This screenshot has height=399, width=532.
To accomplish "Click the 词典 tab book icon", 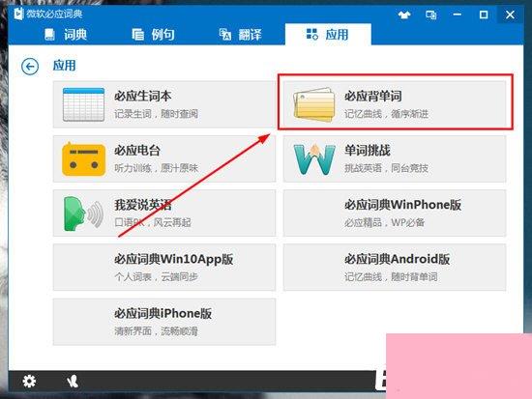I will pyautogui.click(x=50, y=35).
